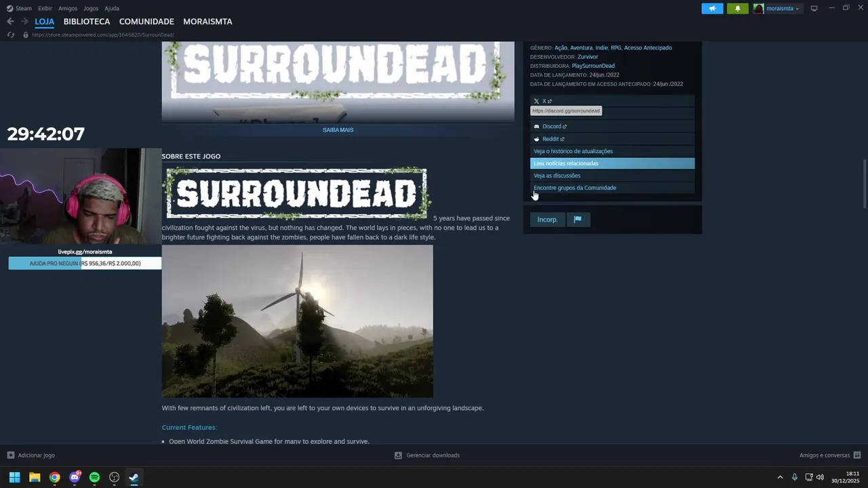This screenshot has height=488, width=868.
Task: Click the wind turbine landscape image
Action: click(x=297, y=321)
